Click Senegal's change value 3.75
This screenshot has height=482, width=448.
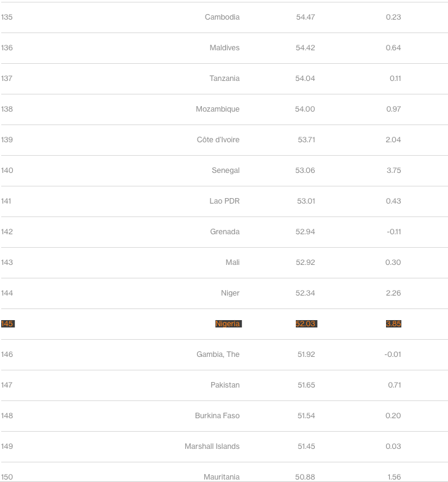click(393, 170)
